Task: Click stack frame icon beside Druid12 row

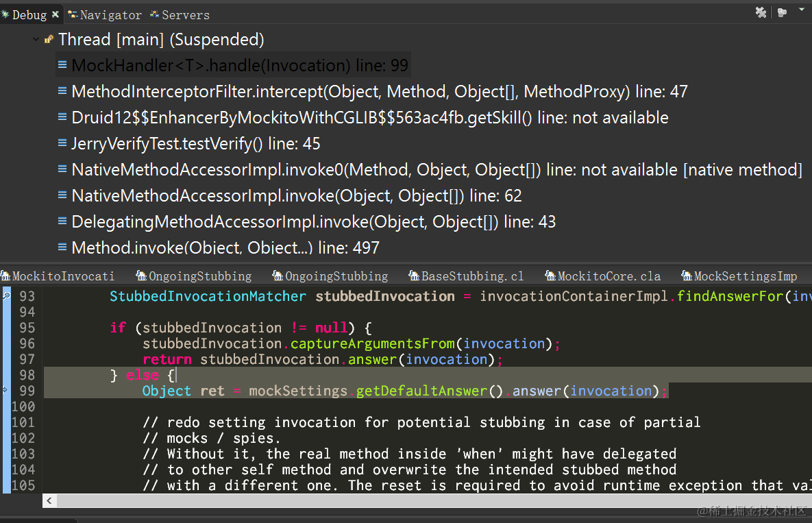Action: pos(62,117)
